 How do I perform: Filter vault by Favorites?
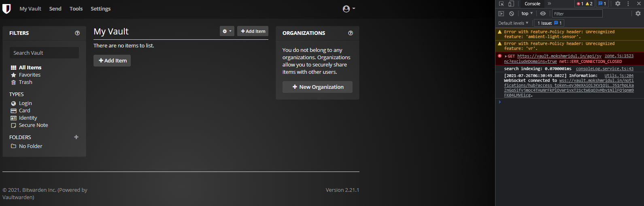[30, 75]
